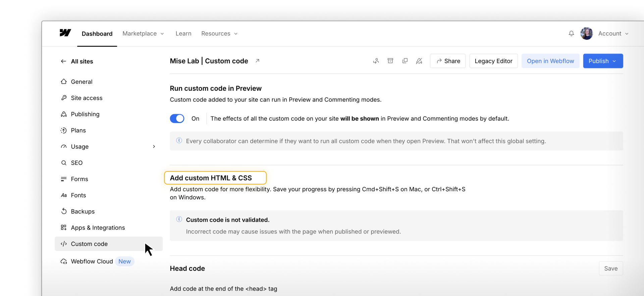Select Apps & Integrations in sidebar

[x=109, y=227]
